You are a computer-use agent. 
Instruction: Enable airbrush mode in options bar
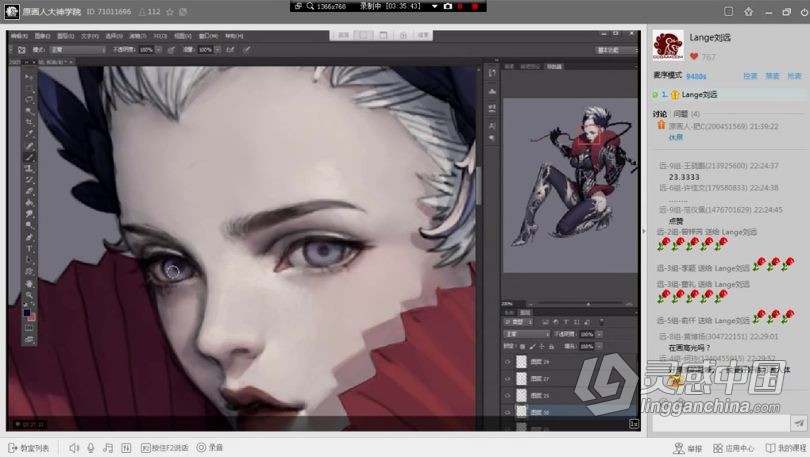pyautogui.click(x=230, y=50)
